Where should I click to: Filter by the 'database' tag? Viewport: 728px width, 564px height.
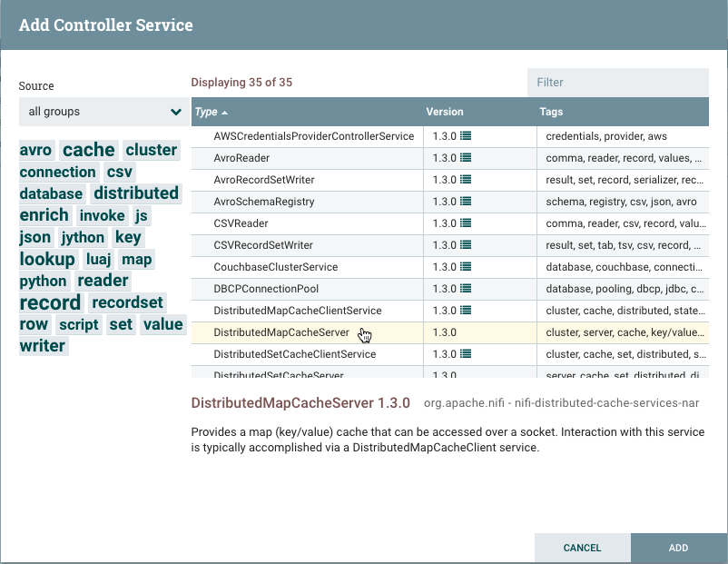click(x=51, y=193)
